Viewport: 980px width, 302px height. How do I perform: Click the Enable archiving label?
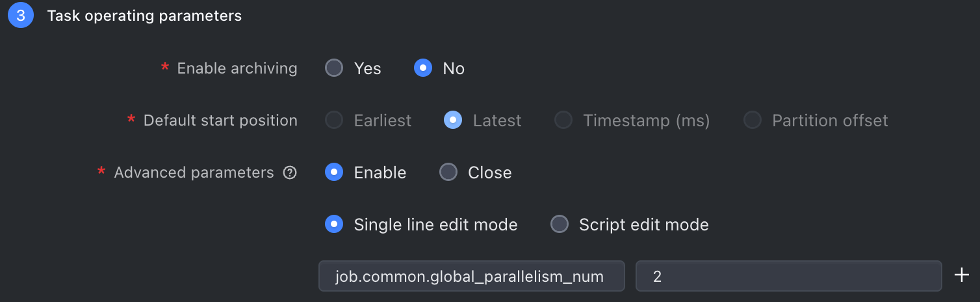point(237,68)
